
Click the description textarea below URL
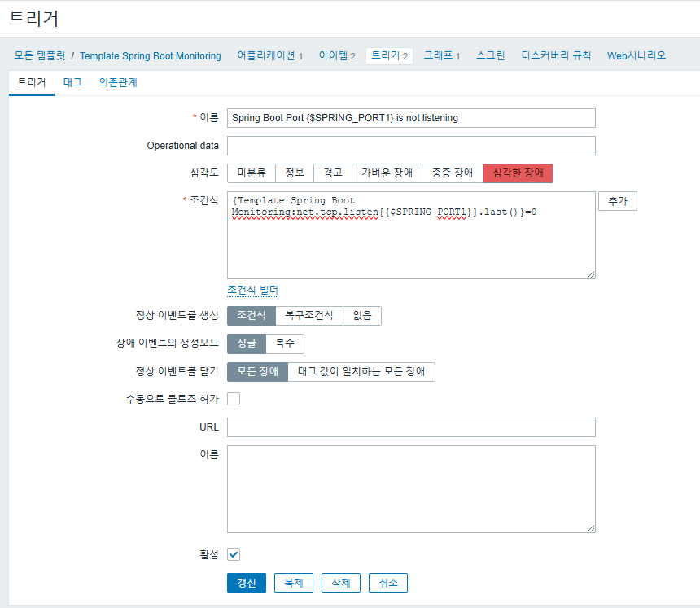point(411,489)
